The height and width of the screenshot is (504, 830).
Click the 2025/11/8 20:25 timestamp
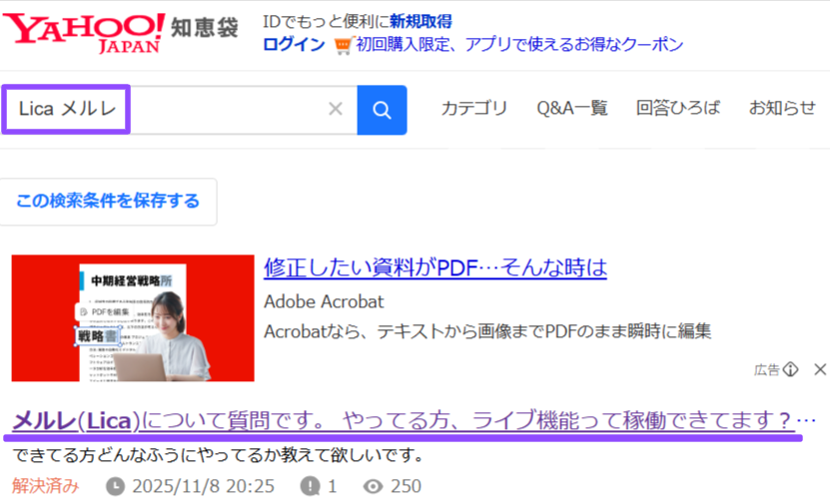(x=204, y=486)
